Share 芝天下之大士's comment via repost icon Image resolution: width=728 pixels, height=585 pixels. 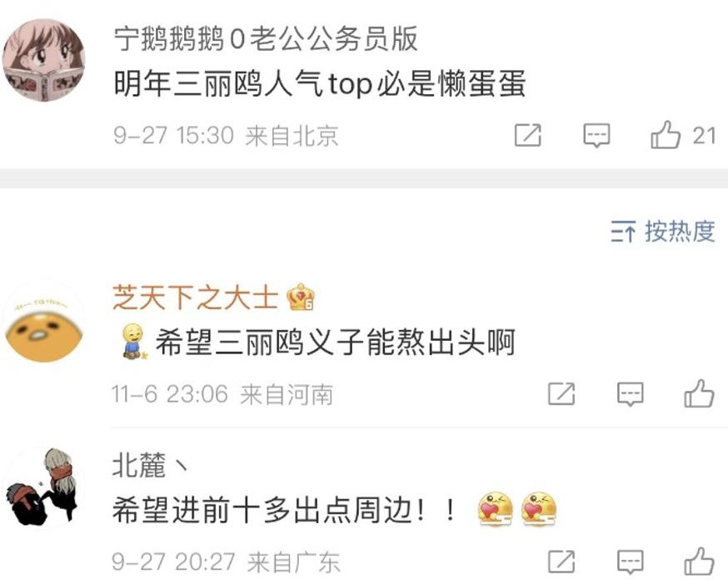(x=561, y=394)
